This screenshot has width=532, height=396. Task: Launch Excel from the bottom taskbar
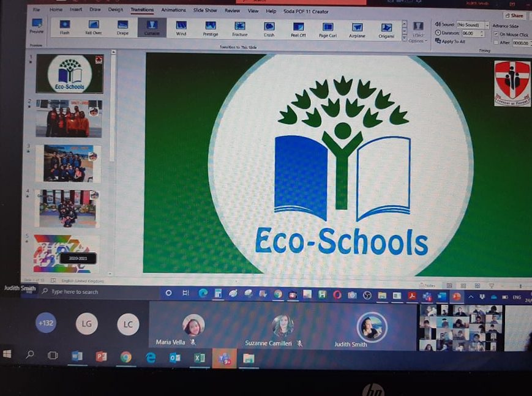(x=199, y=357)
